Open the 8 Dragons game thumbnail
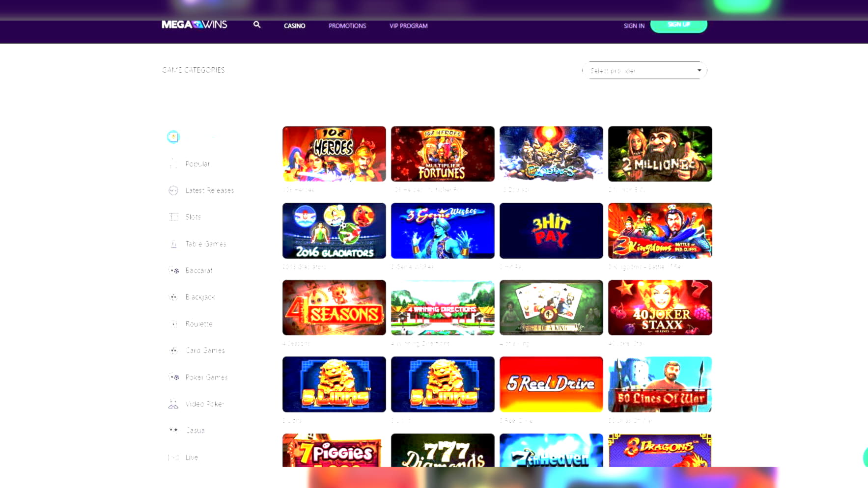The height and width of the screenshot is (488, 868). point(660,450)
